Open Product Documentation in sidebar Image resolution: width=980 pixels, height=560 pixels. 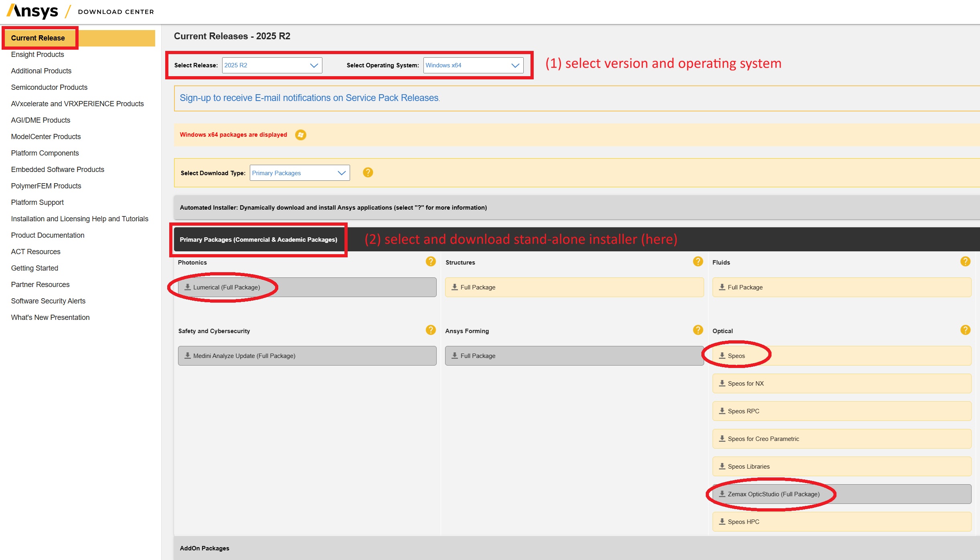(x=48, y=235)
